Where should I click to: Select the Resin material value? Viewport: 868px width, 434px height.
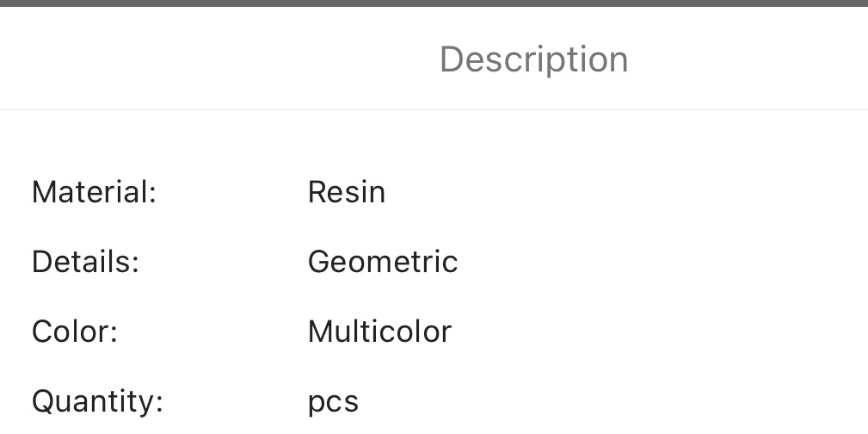point(347,192)
